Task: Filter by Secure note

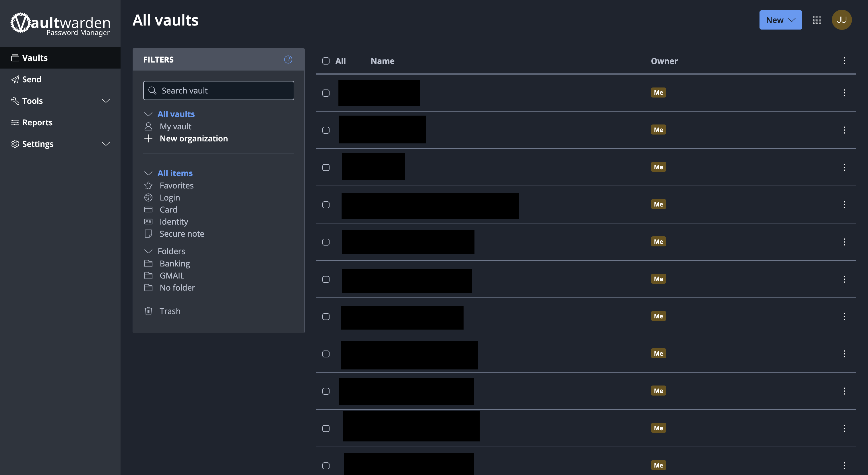Action: pos(182,234)
